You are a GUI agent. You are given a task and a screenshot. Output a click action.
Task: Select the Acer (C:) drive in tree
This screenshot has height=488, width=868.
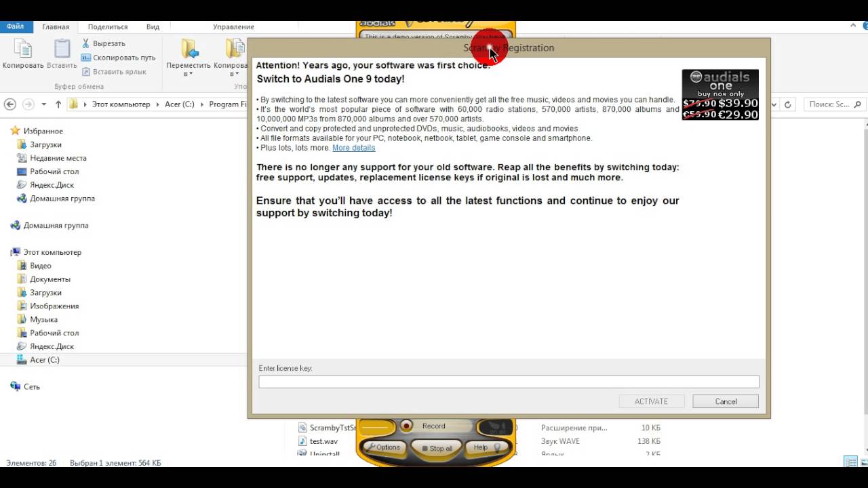[45, 360]
